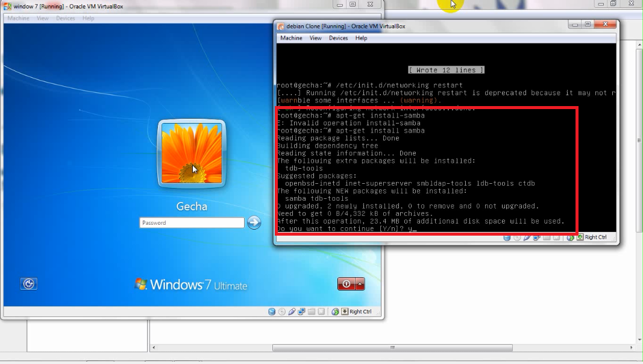Click '/etc/init.d/networking restart' command line
643x364 pixels.
coord(399,85)
